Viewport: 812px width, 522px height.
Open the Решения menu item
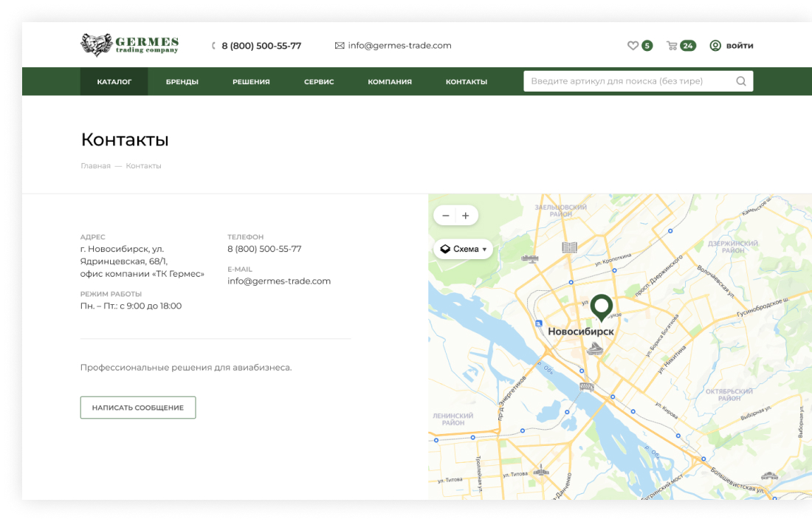click(251, 82)
